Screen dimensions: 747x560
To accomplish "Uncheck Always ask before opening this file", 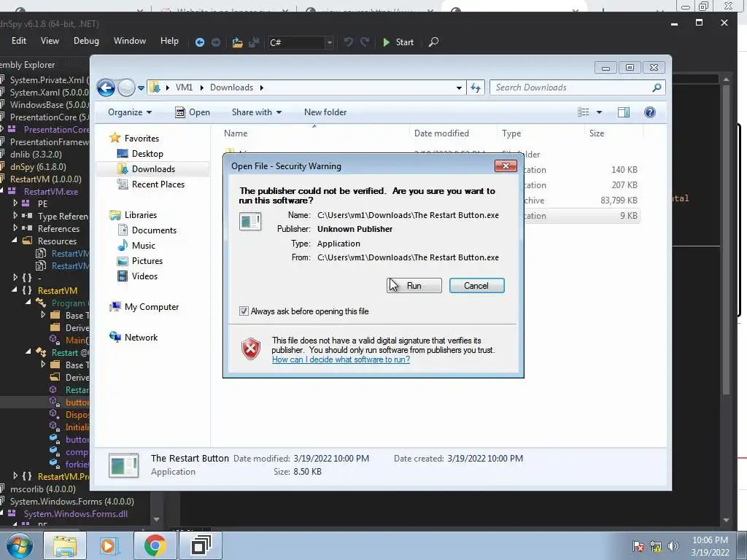I will point(244,311).
